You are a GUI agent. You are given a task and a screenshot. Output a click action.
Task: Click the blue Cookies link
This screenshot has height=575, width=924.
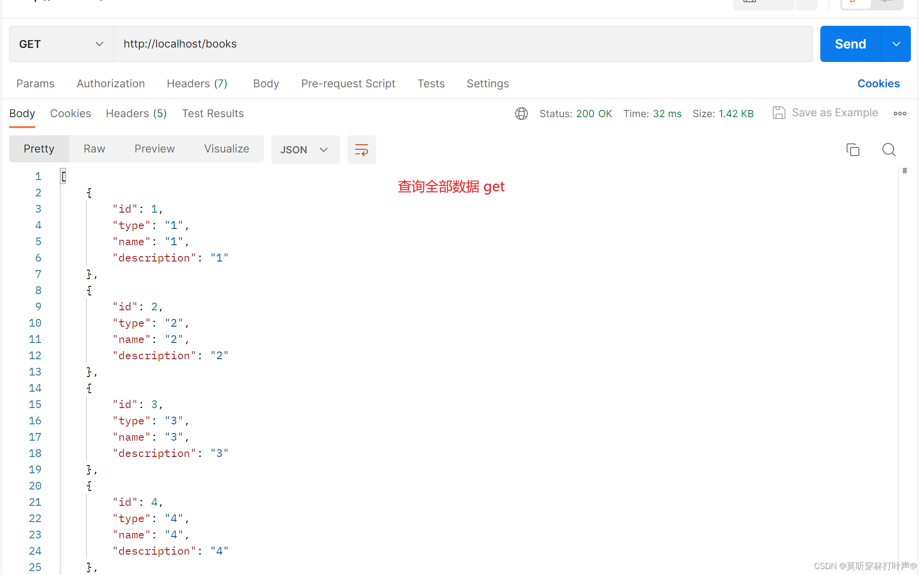(878, 84)
